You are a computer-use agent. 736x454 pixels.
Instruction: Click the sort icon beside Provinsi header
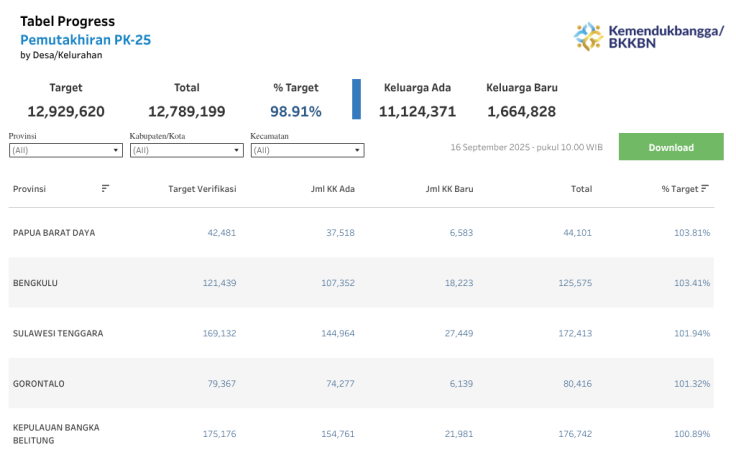pyautogui.click(x=105, y=188)
